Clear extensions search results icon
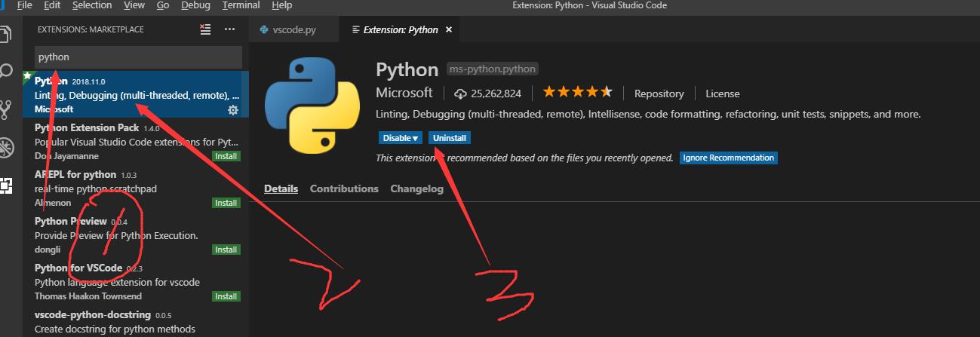Image resolution: width=980 pixels, height=337 pixels. pos(205,29)
